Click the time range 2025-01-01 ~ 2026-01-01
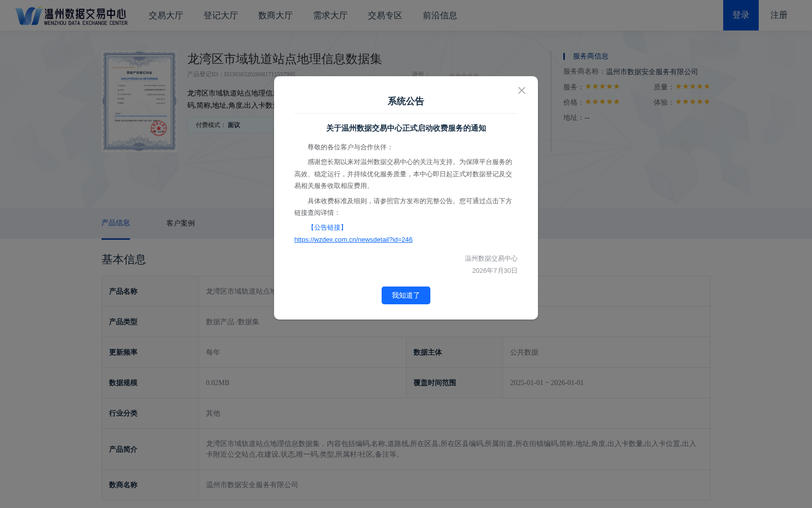This screenshot has width=812, height=508. (547, 383)
